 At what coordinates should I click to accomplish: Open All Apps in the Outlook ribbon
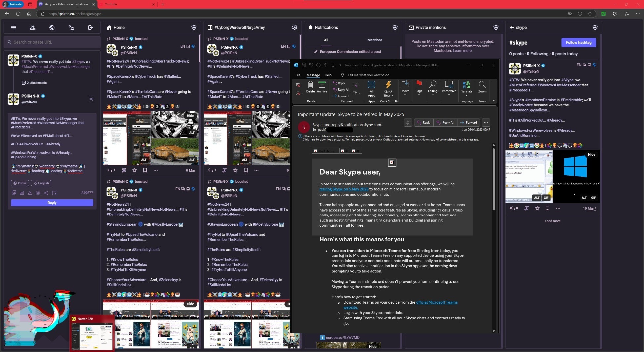tap(371, 89)
